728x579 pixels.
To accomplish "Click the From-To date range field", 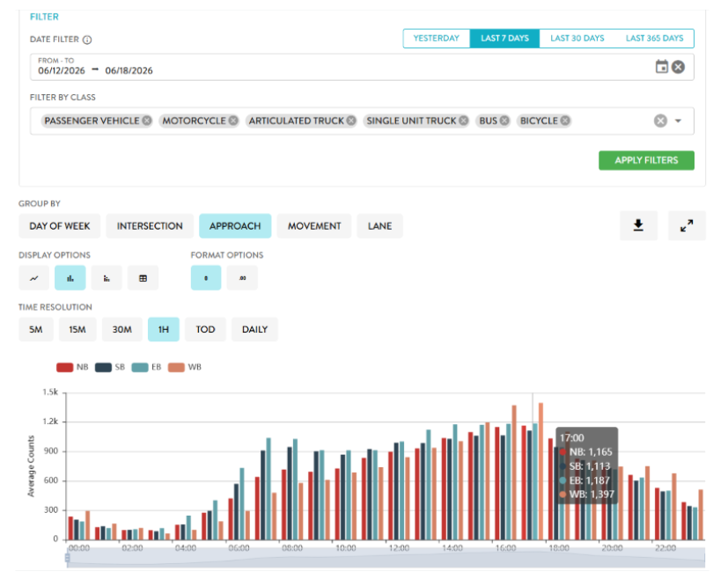I will pyautogui.click(x=362, y=67).
